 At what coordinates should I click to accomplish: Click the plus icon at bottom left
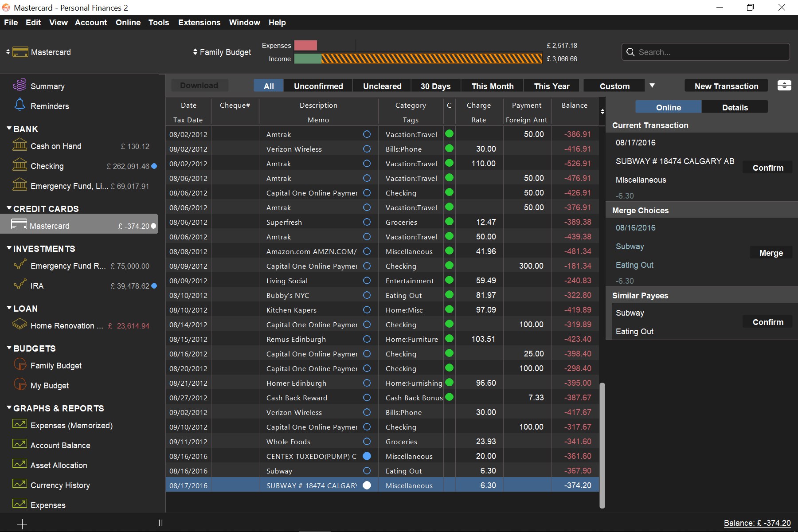(x=22, y=524)
